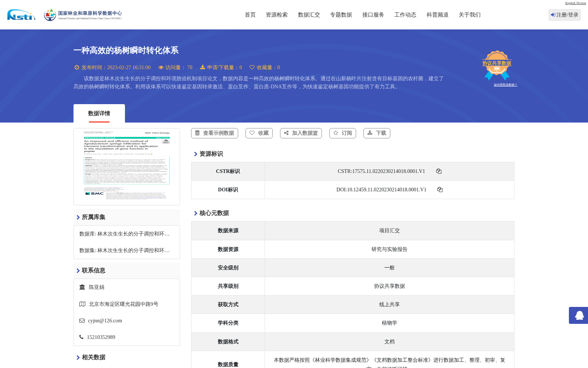Click the NSTL logo

pos(21,15)
